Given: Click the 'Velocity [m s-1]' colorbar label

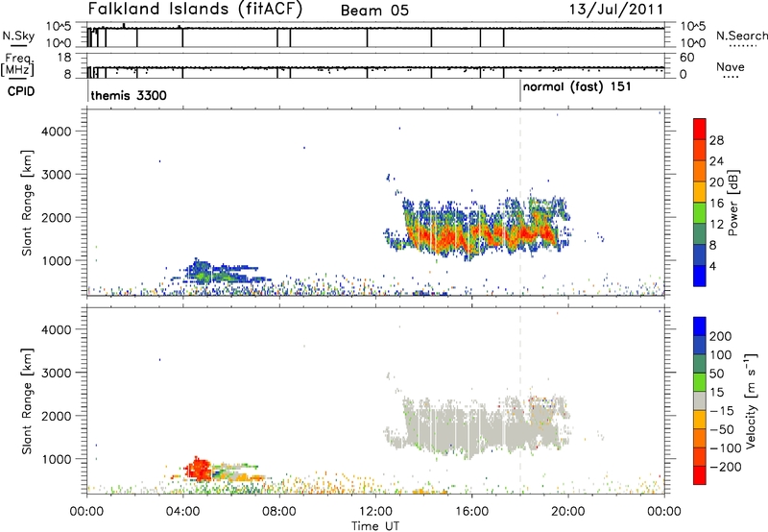Looking at the screenshot, I should (x=751, y=400).
